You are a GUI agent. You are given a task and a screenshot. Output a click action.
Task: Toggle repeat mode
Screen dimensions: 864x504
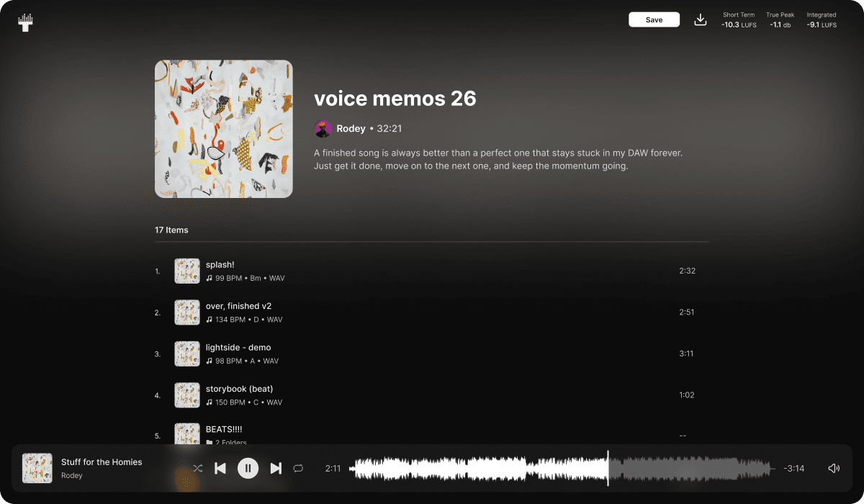[x=298, y=468]
